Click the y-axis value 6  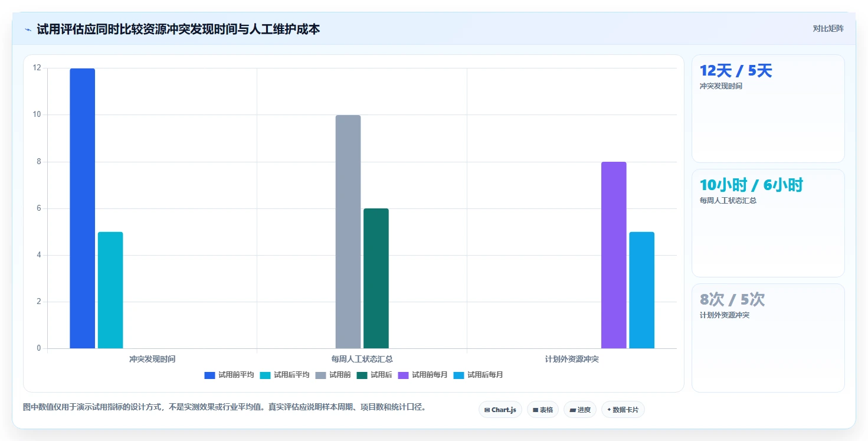click(39, 208)
